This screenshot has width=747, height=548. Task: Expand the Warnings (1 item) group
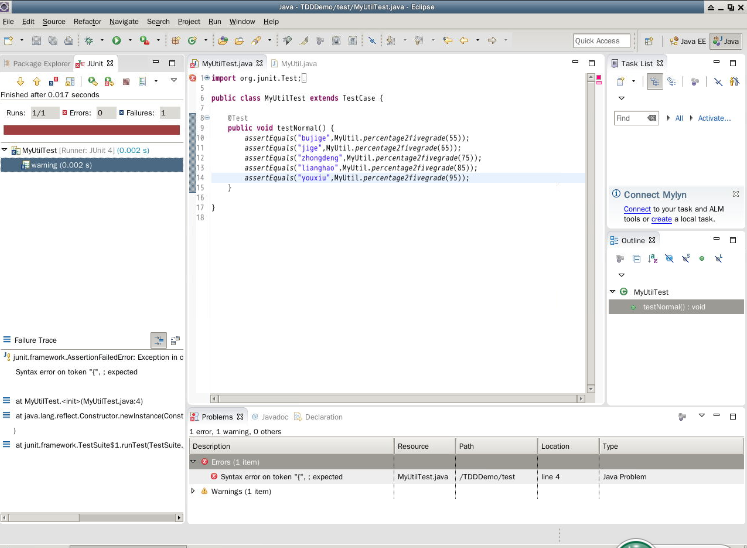(x=193, y=491)
